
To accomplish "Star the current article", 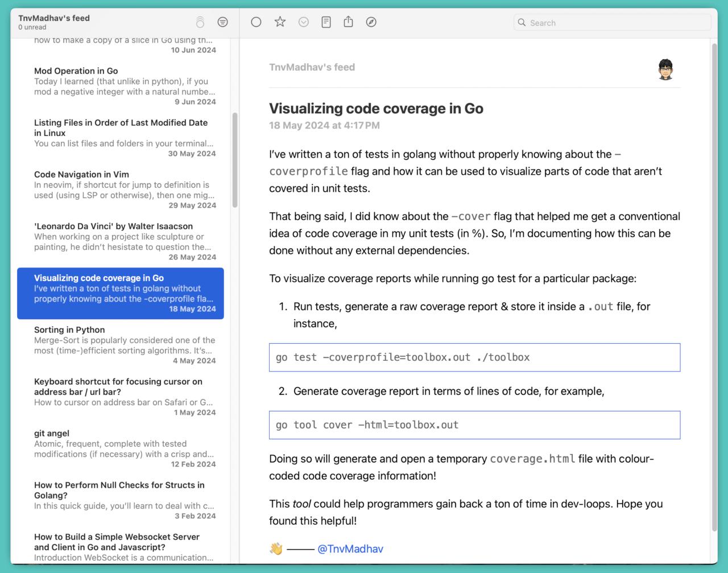I will (x=280, y=22).
